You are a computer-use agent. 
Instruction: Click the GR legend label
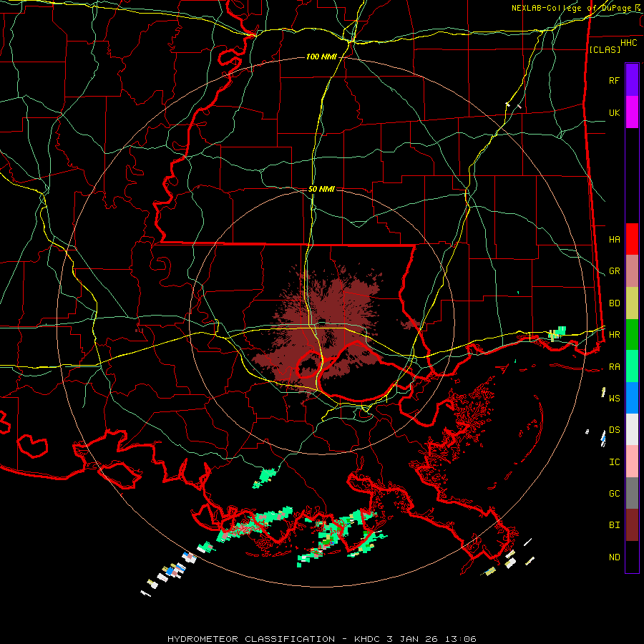(614, 271)
